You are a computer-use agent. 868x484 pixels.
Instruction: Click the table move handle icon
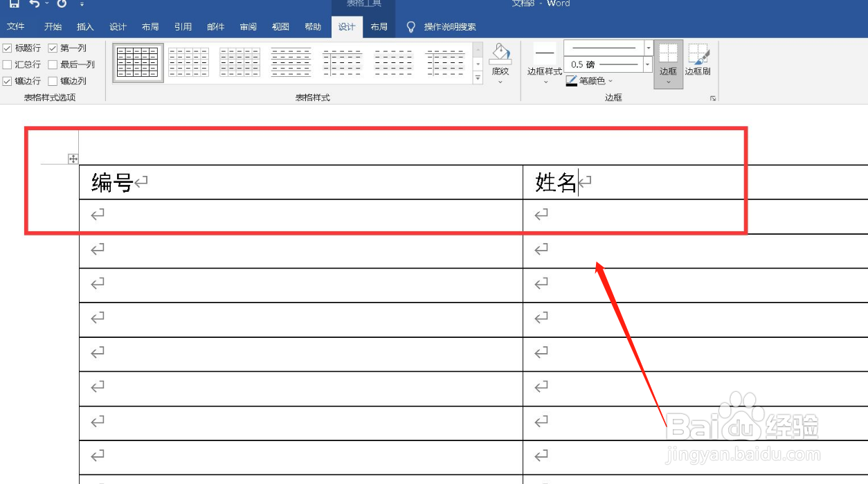coord(73,159)
